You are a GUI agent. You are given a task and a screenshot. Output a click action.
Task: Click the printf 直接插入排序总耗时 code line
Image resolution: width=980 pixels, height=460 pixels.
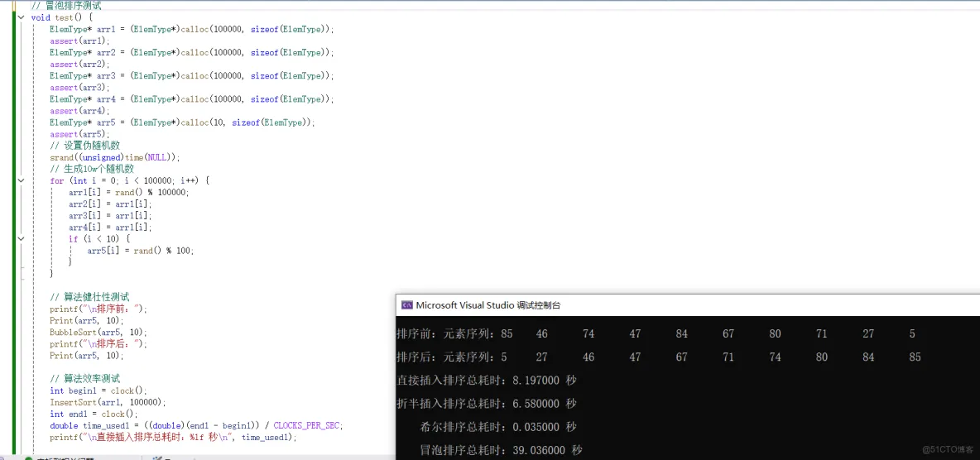point(173,438)
